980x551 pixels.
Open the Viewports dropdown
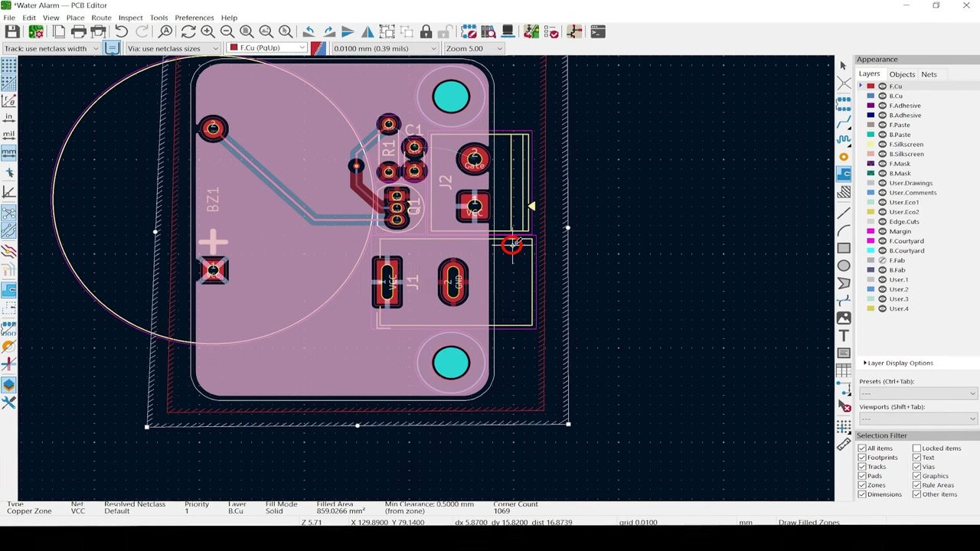918,419
